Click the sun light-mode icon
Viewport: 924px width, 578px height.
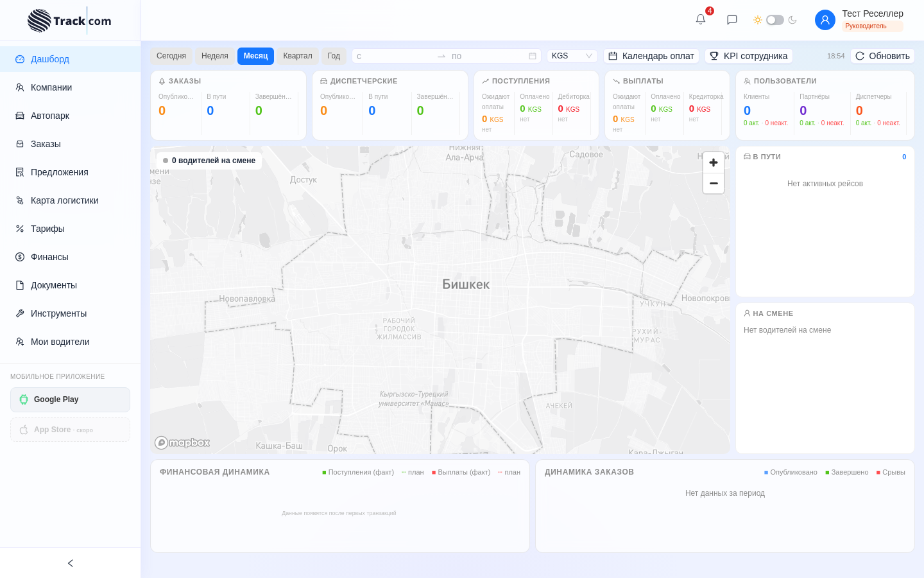click(x=758, y=20)
